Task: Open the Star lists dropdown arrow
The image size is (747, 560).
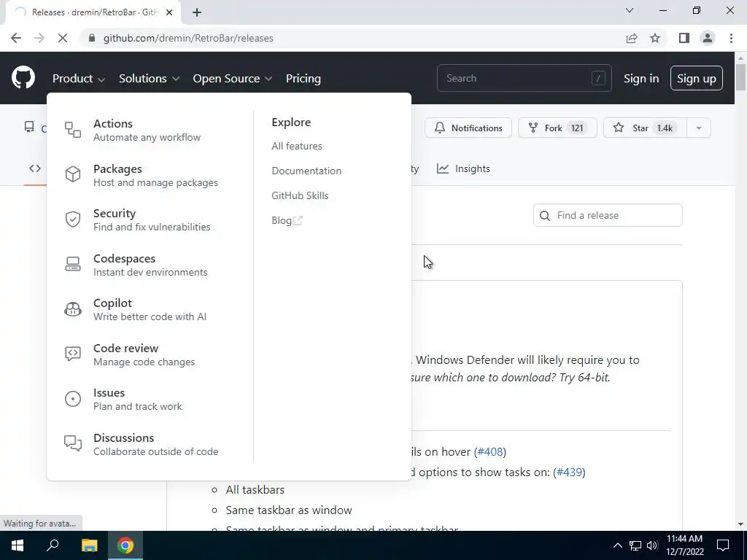Action: pyautogui.click(x=699, y=128)
